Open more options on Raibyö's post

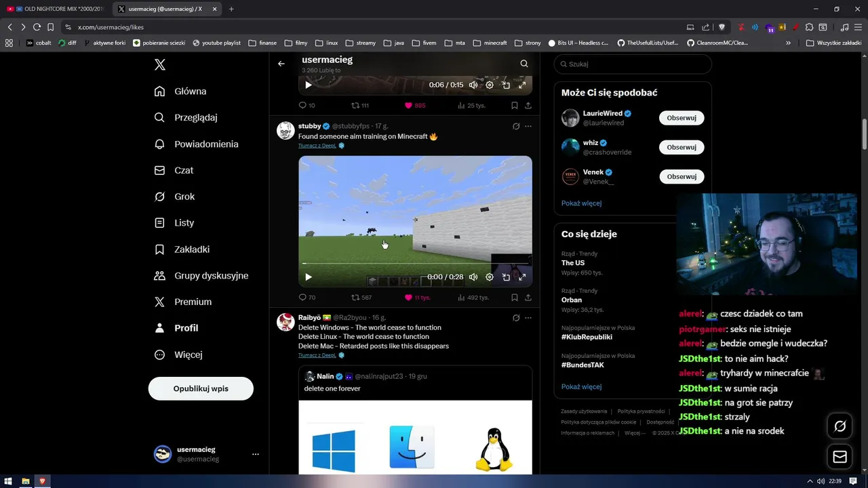coord(528,318)
